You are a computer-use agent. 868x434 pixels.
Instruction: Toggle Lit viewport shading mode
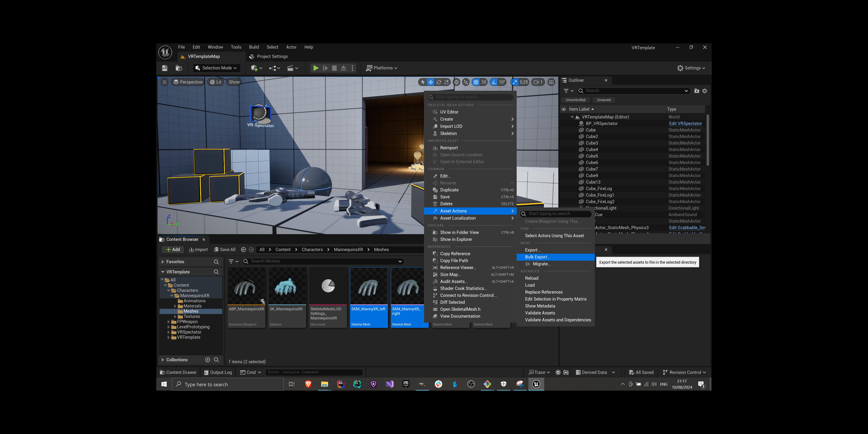(215, 82)
